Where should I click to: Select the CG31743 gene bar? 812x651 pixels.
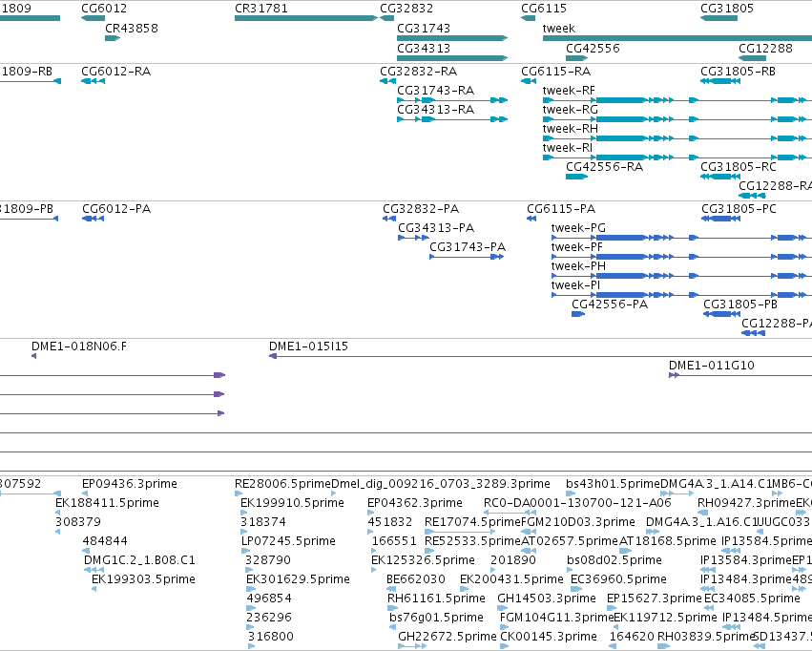coord(452,38)
